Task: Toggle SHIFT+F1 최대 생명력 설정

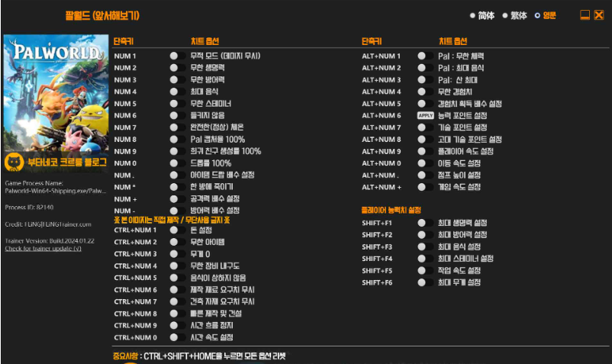Action: tap(426, 223)
